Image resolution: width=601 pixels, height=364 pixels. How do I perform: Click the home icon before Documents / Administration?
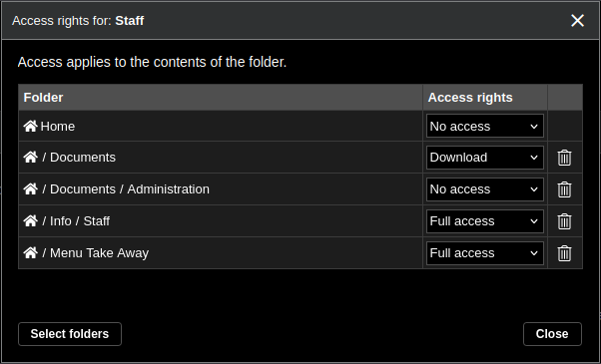(x=30, y=188)
